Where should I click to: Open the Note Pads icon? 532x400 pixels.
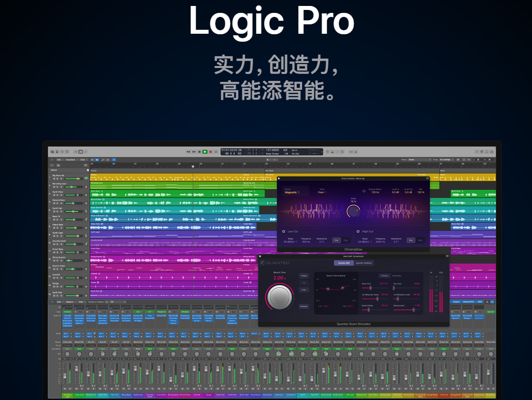(x=482, y=152)
